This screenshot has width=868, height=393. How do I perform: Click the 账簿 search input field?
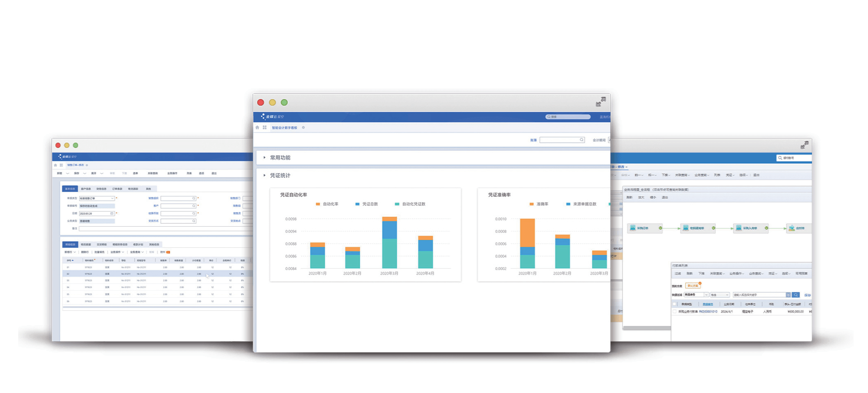click(x=559, y=140)
